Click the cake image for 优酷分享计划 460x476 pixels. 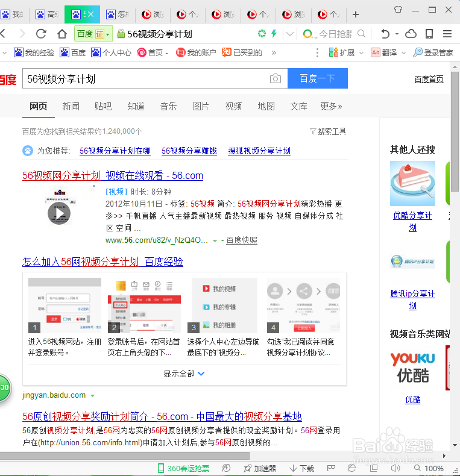click(412, 183)
